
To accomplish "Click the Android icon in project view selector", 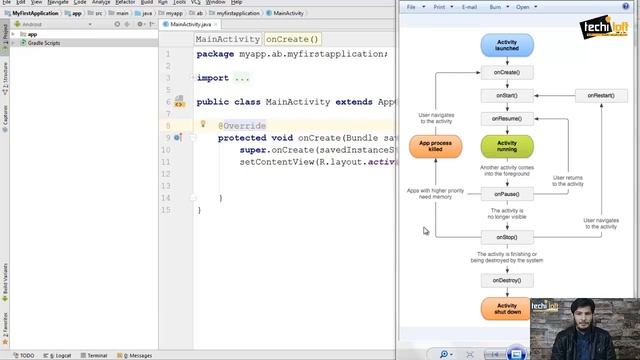I will click(17, 24).
